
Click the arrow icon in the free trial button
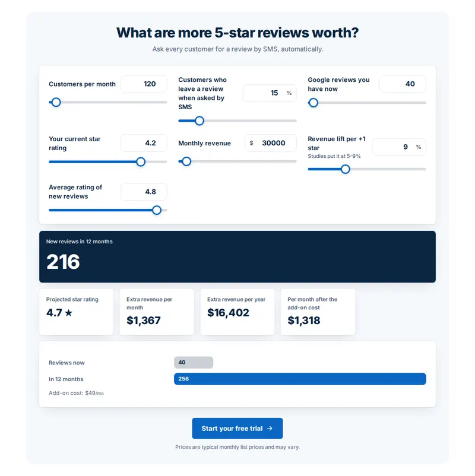pos(270,429)
